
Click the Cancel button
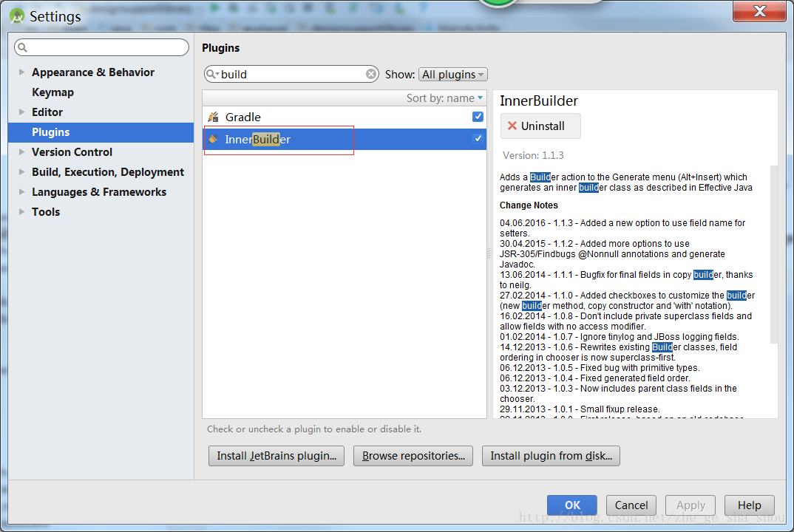[631, 505]
